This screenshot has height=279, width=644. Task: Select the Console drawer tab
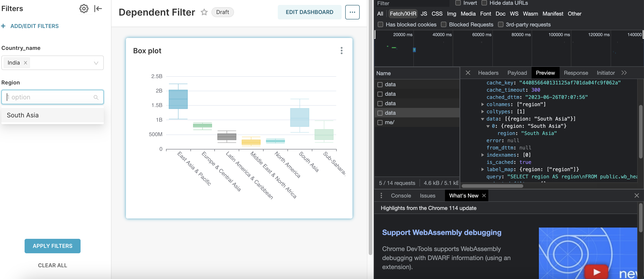click(x=401, y=195)
